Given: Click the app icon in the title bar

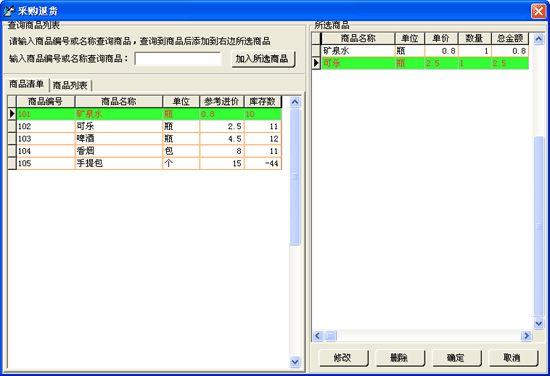Looking at the screenshot, I should [x=9, y=11].
